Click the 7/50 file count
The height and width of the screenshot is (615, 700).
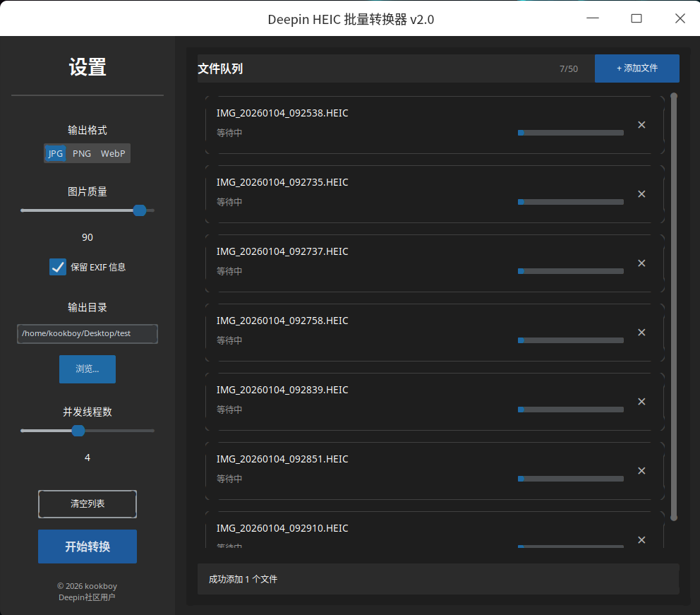click(x=569, y=68)
